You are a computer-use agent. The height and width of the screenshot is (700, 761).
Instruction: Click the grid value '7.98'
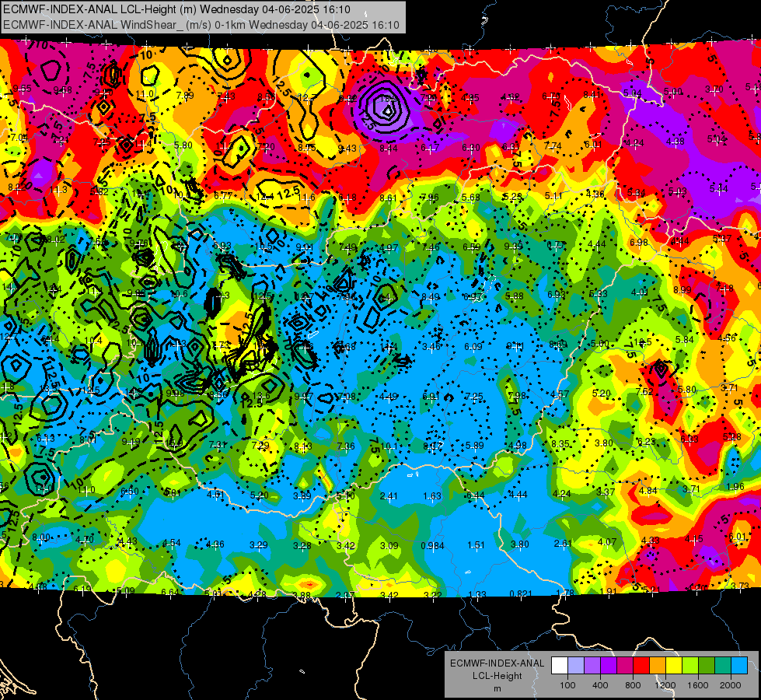pos(516,395)
